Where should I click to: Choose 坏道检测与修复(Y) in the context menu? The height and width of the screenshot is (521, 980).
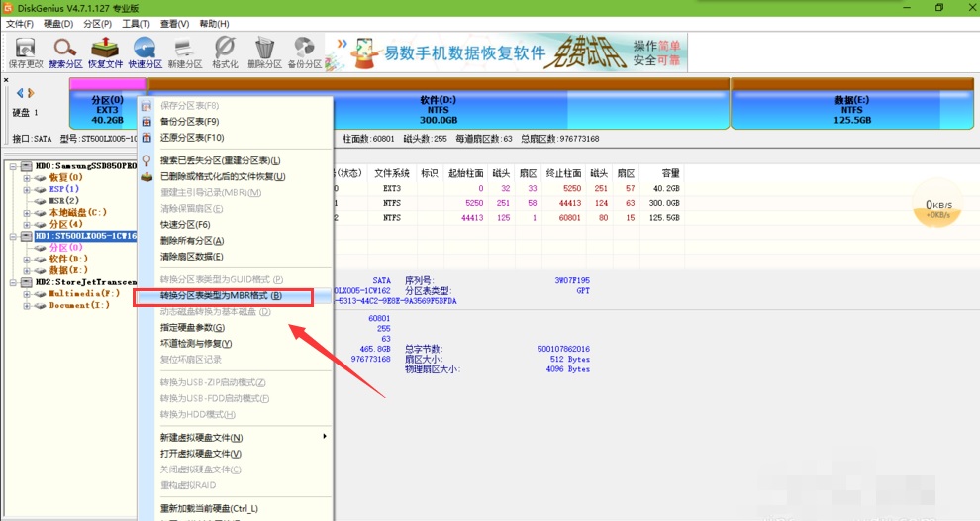click(x=235, y=344)
